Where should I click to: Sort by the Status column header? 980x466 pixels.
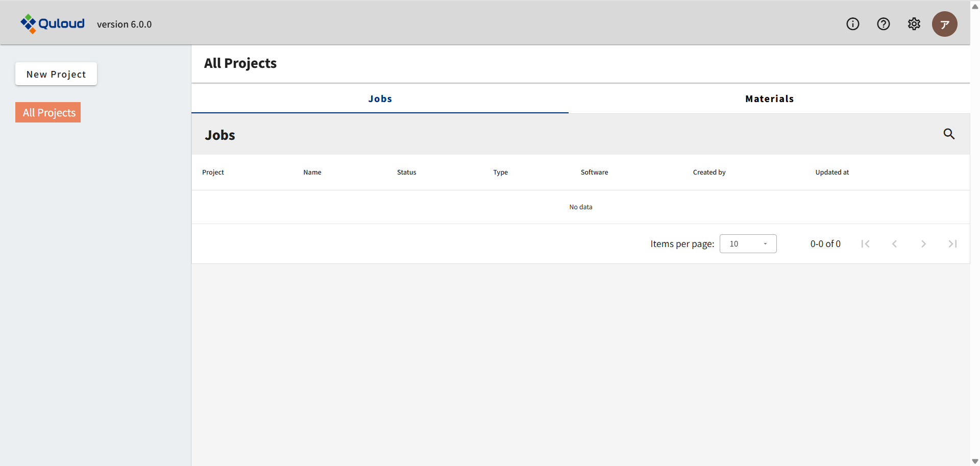pyautogui.click(x=406, y=173)
